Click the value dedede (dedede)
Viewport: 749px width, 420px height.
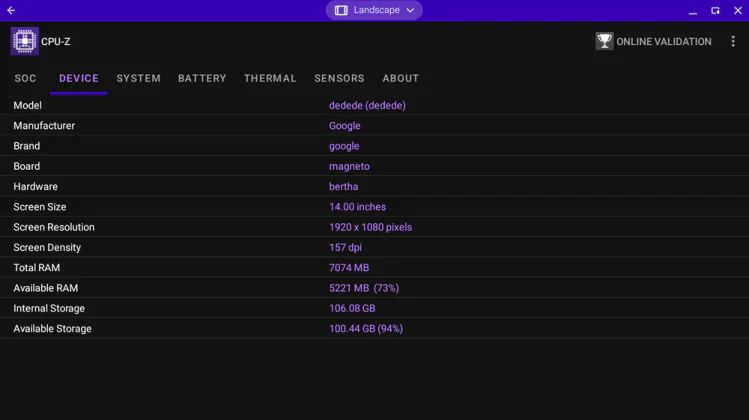pos(367,106)
